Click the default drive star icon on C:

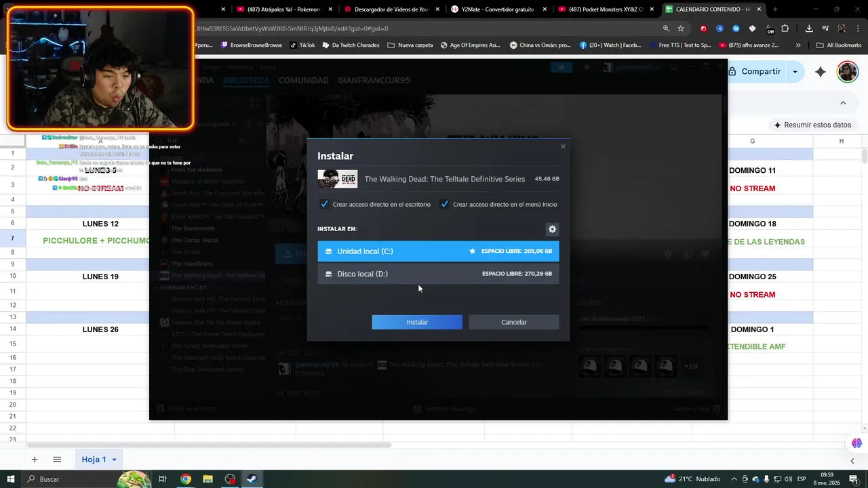click(473, 251)
